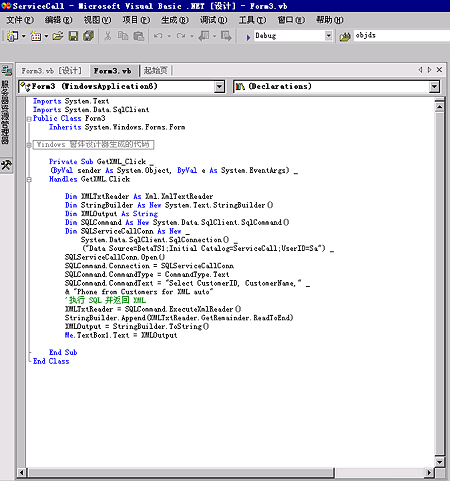Click the Find in Files binoculars icon
This screenshot has height=481, width=450.
tap(345, 36)
